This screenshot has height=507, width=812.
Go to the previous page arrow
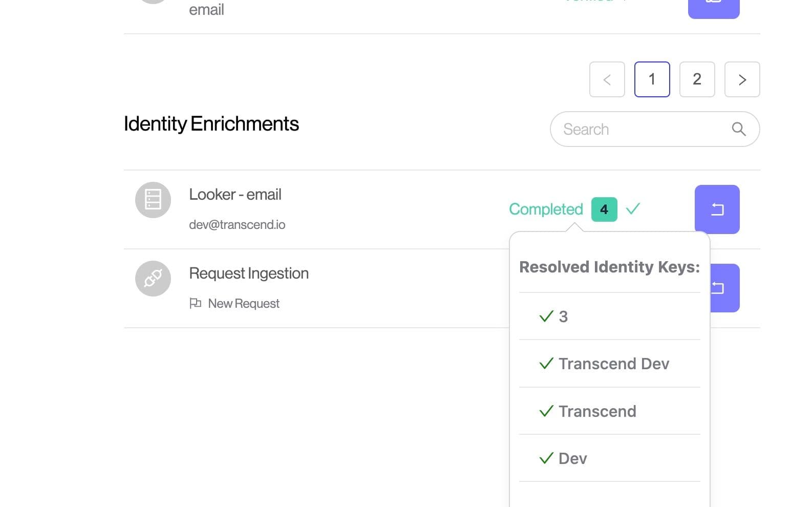[607, 79]
